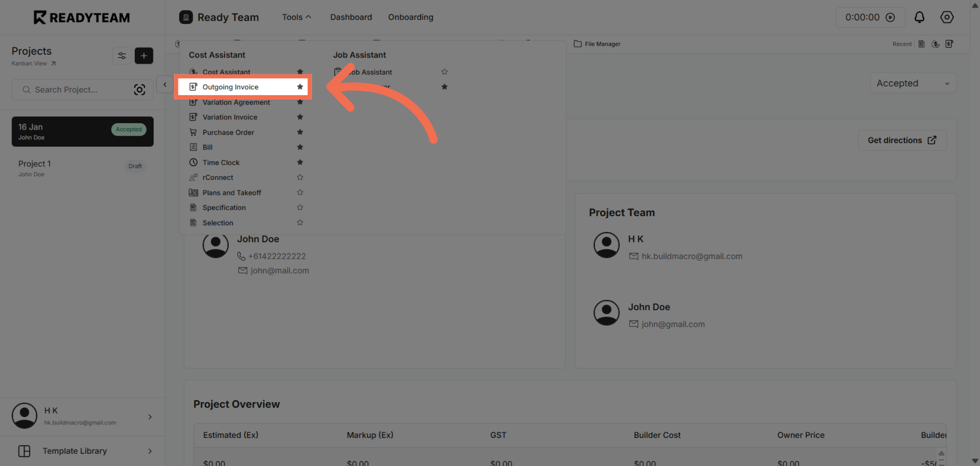Screen dimensions: 980x466
Task: Collapse the Tools menu
Action: click(296, 17)
